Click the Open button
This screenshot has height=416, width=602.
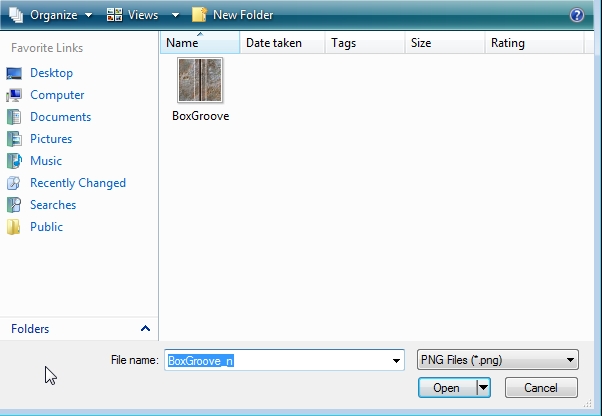[446, 388]
